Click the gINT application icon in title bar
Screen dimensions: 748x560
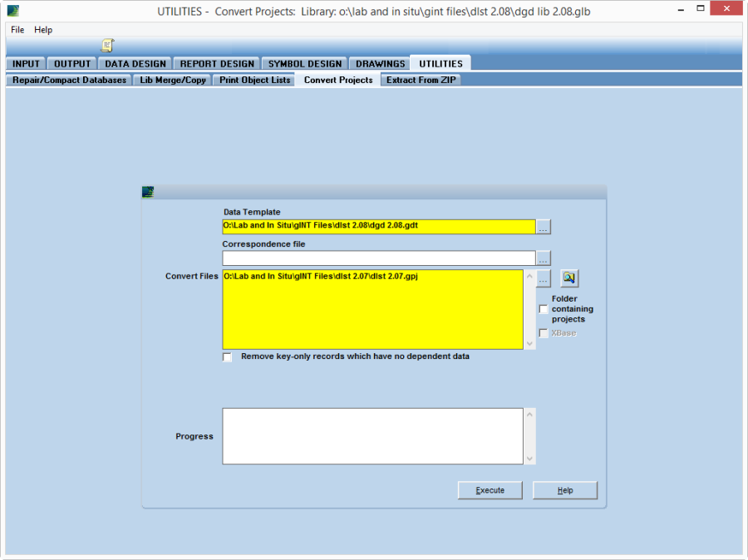click(12, 11)
